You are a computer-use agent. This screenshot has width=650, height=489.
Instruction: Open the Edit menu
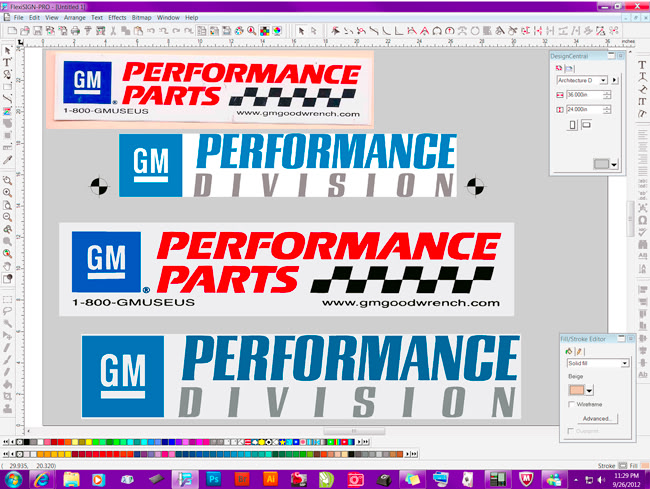[x=34, y=17]
